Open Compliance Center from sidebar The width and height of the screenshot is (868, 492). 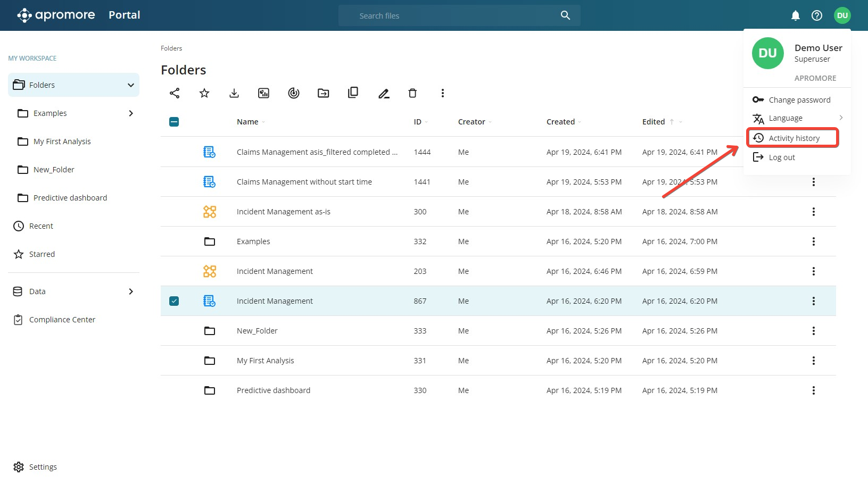click(x=62, y=320)
